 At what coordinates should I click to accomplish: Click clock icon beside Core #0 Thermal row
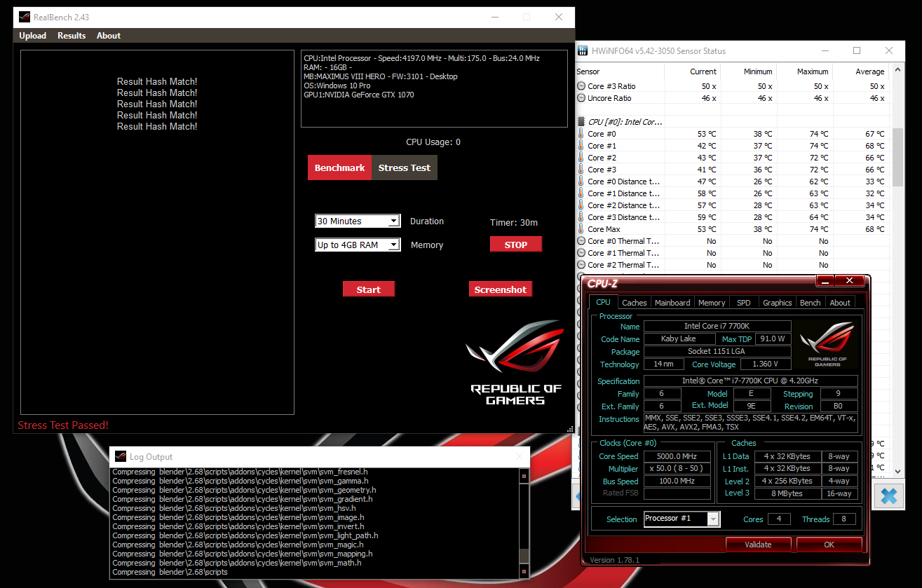[581, 241]
